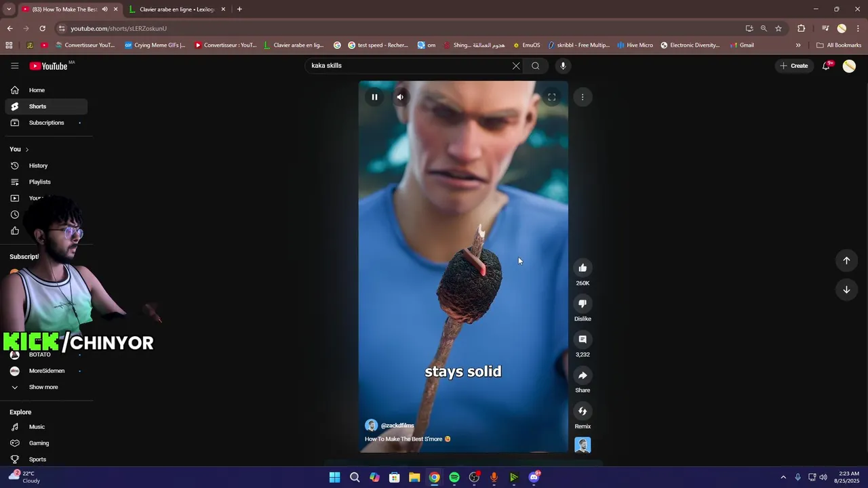
Task: Close the Clavier arabe en ligne tab
Action: click(x=223, y=9)
